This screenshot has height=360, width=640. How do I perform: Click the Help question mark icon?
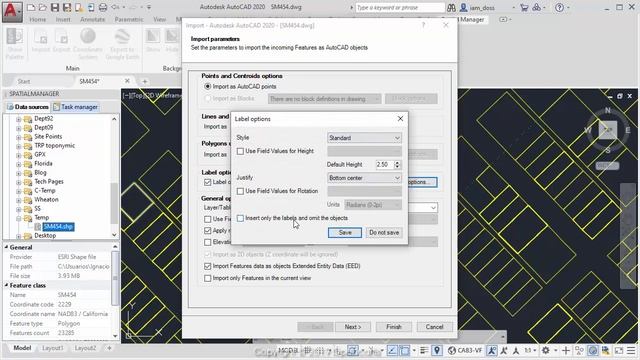(560, 7)
